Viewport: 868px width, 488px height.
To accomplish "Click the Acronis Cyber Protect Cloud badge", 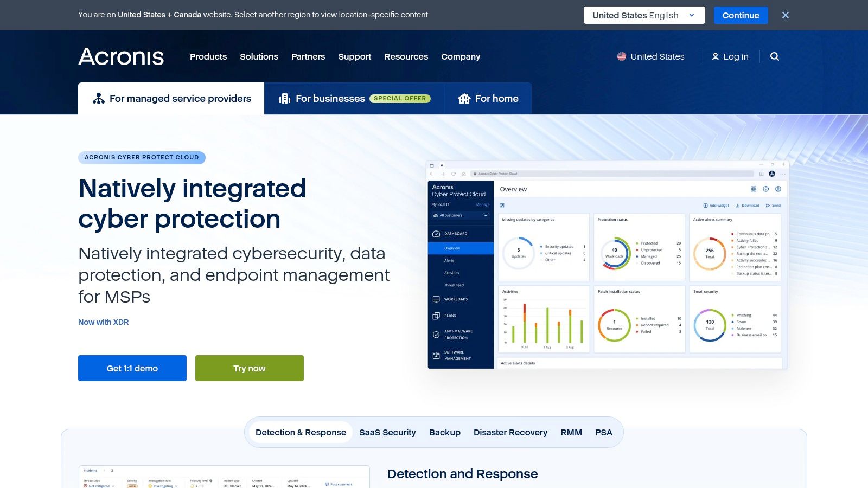I will 142,157.
